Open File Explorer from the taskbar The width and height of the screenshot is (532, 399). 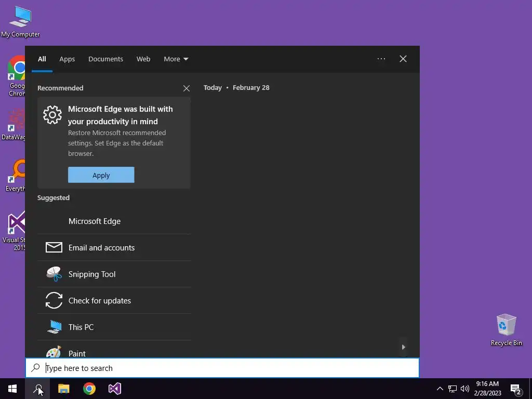click(63, 389)
